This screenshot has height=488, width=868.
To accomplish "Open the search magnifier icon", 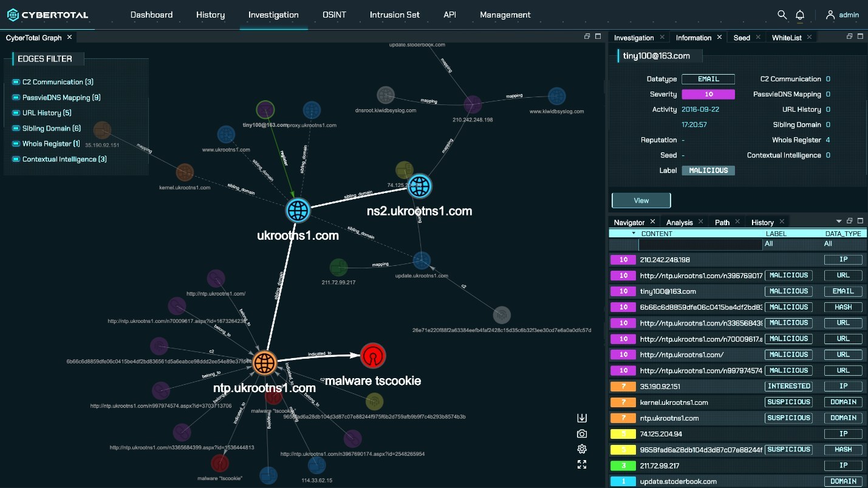I will click(782, 15).
